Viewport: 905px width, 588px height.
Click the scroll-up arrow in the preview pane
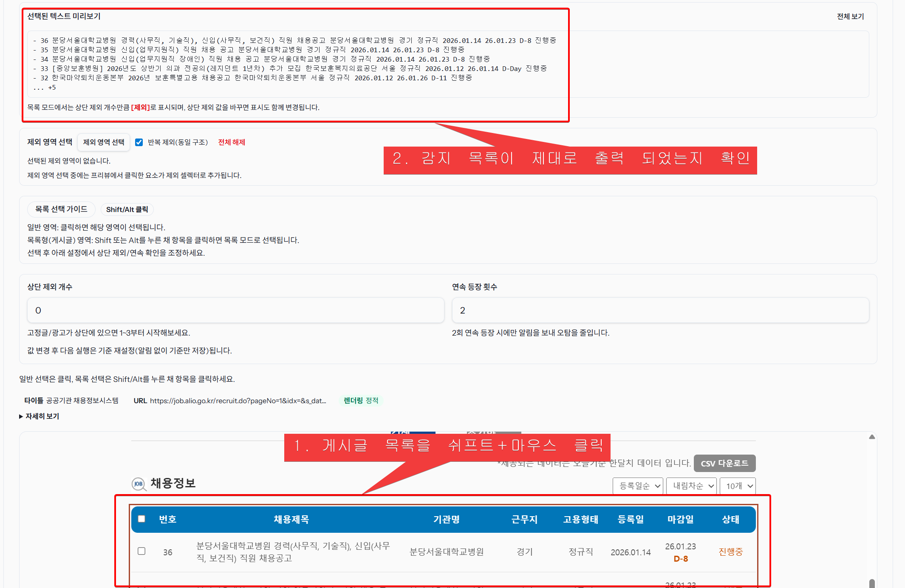872,437
